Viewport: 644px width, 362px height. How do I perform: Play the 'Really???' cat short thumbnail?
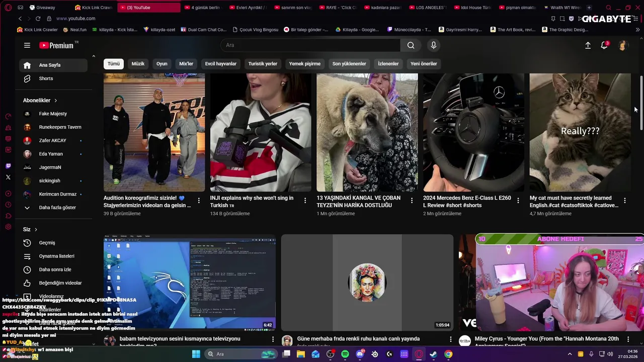[580, 133]
